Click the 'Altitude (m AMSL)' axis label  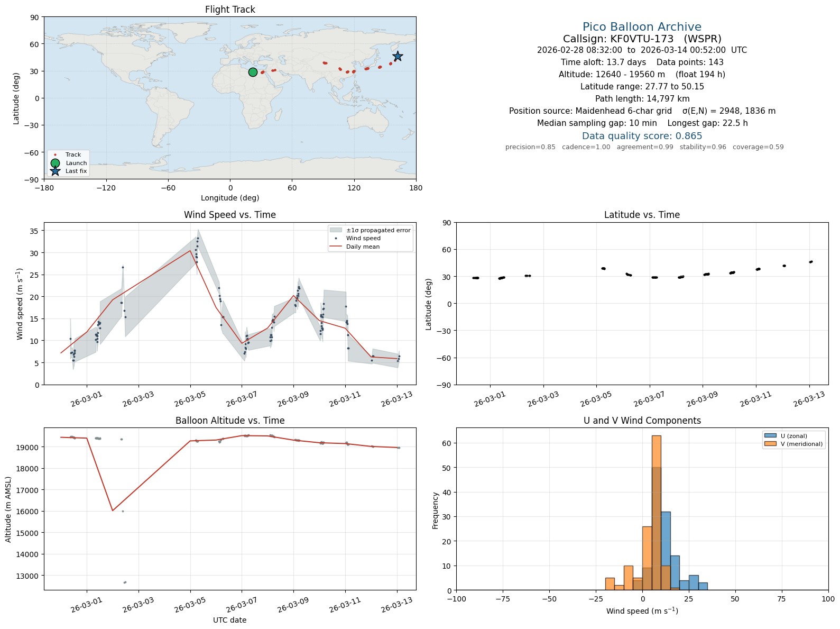coord(8,509)
